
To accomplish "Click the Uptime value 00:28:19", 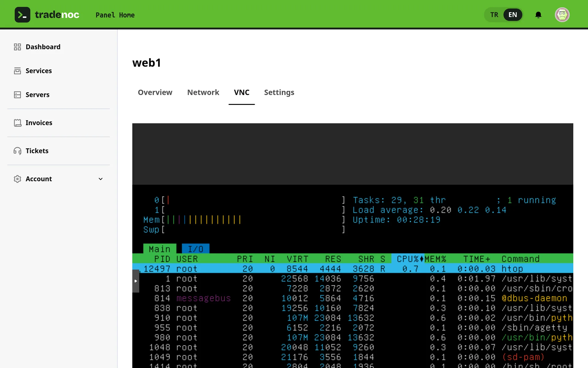I will click(x=419, y=220).
